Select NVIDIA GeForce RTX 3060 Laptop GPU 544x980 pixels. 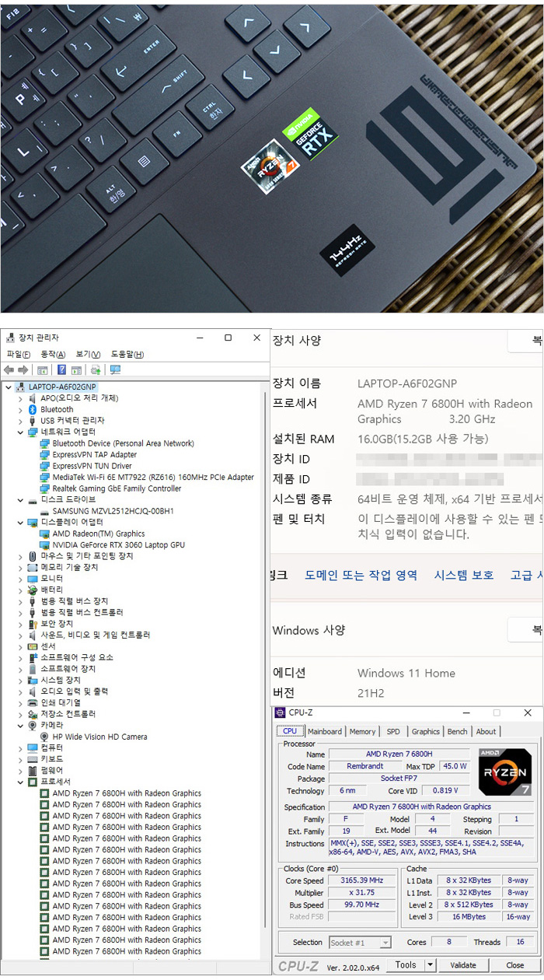pos(118,544)
